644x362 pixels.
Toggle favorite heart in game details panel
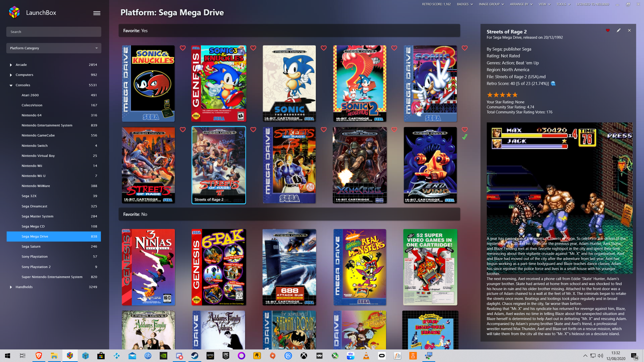point(608,30)
